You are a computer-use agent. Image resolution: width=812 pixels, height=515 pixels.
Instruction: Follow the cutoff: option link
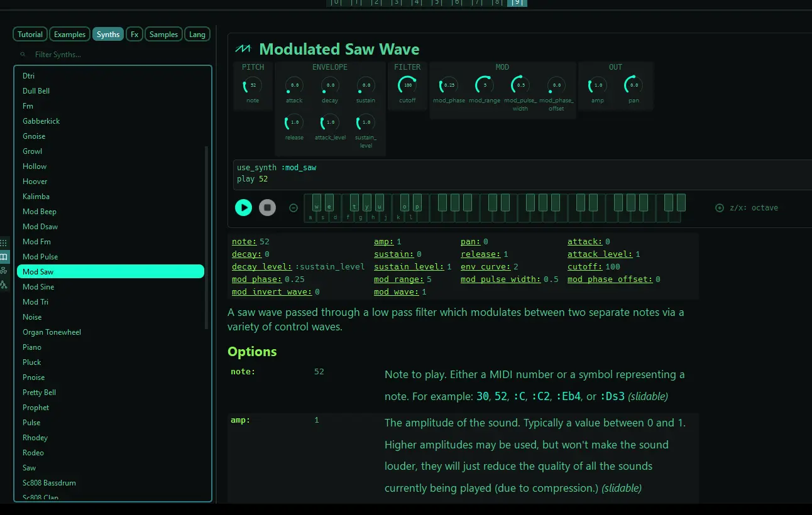coord(585,267)
